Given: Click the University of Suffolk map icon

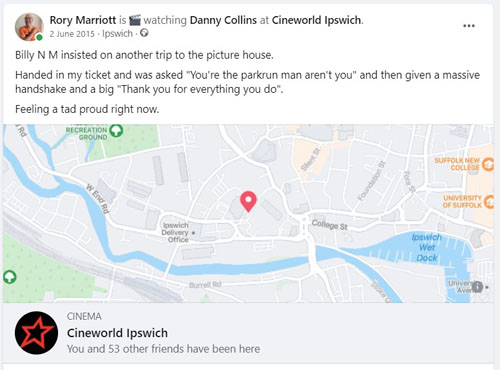Looking at the screenshot, I should click(x=489, y=201).
